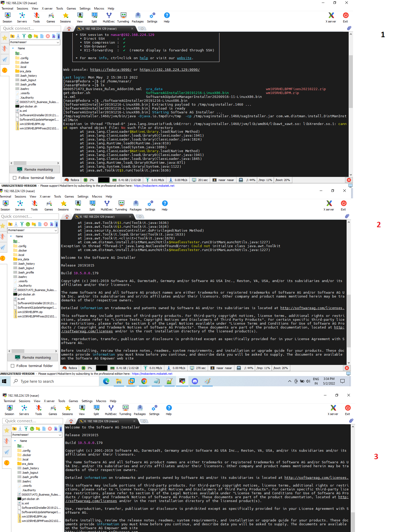Collapse the Name tree arrow in the middle window

[11, 236]
